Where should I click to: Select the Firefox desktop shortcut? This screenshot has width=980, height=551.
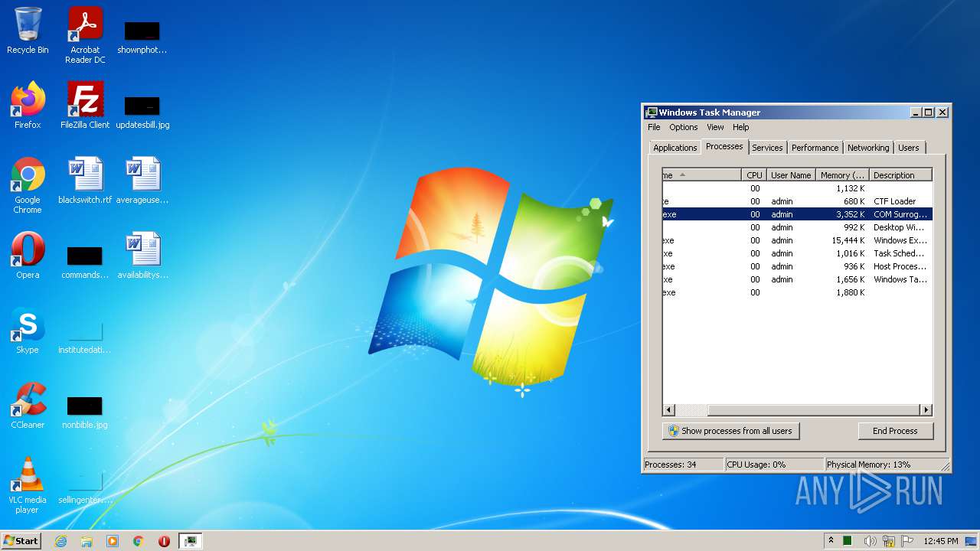coord(28,106)
